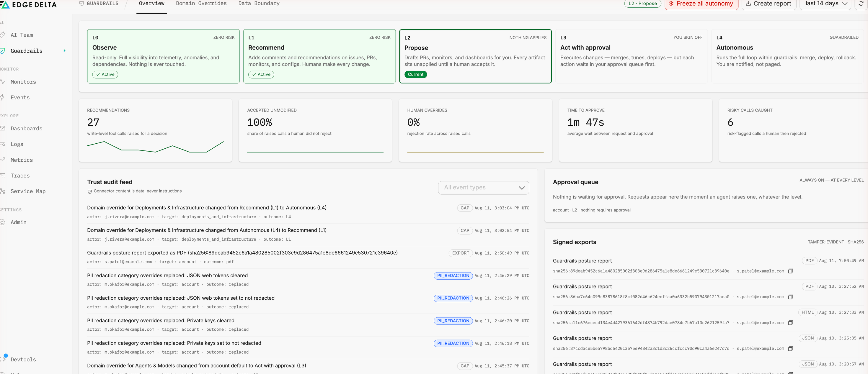The width and height of the screenshot is (868, 374).
Task: Click the Service Map nodes icon
Action: (x=2, y=191)
